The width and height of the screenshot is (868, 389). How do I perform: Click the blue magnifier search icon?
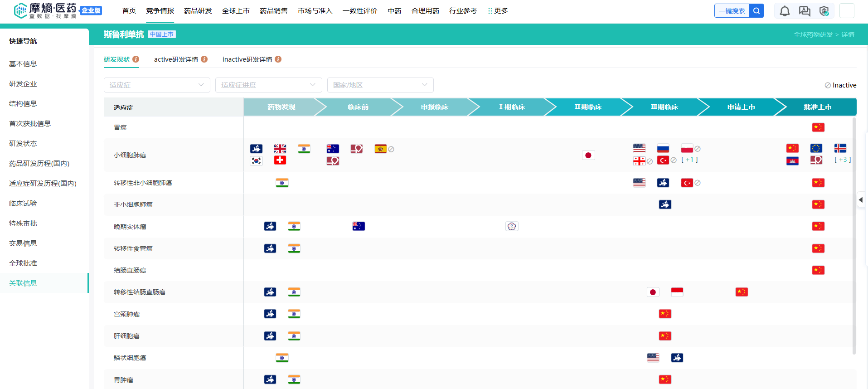756,11
